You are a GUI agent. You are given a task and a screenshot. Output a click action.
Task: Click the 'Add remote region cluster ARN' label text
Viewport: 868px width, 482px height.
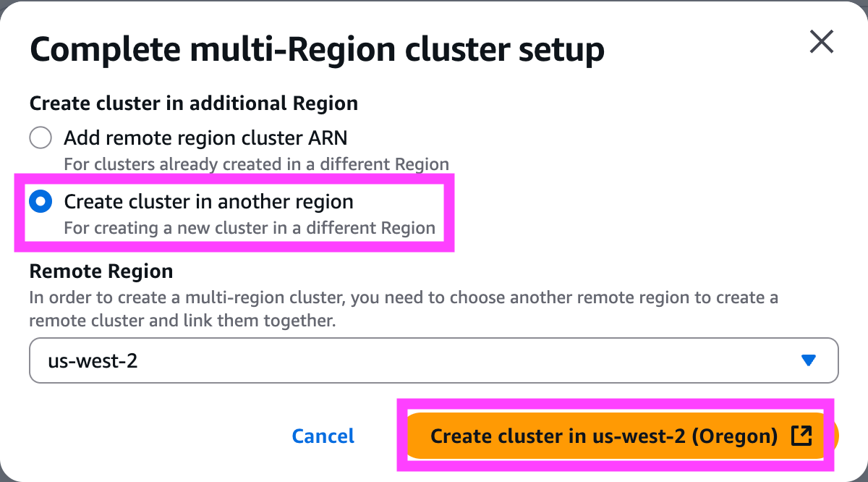tap(205, 138)
